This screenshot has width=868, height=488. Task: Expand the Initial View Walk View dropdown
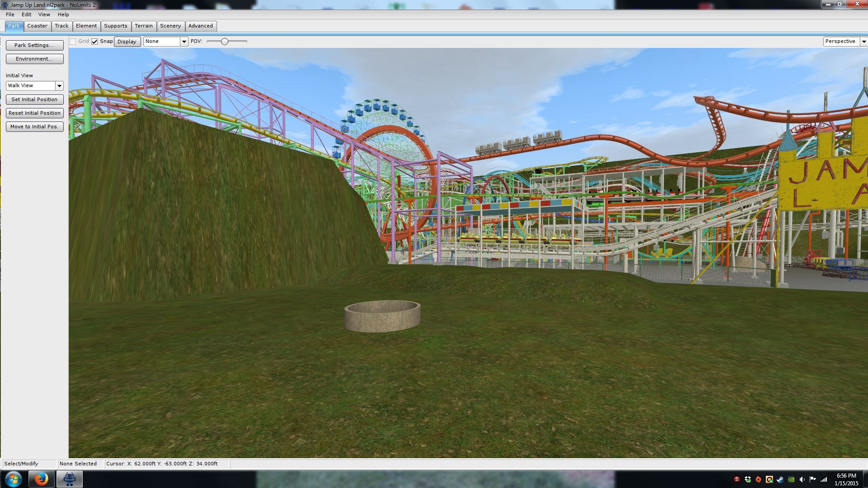click(59, 86)
